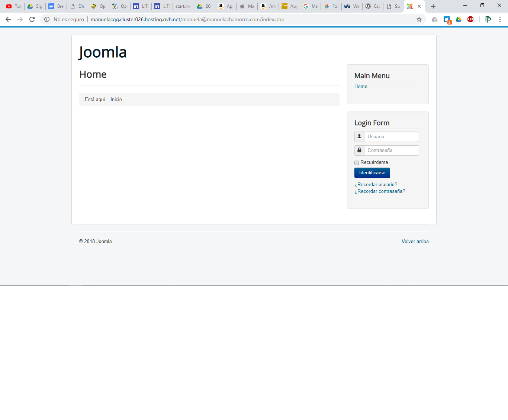This screenshot has width=508, height=420.
Task: Go back to the previous page
Action: coord(8,19)
